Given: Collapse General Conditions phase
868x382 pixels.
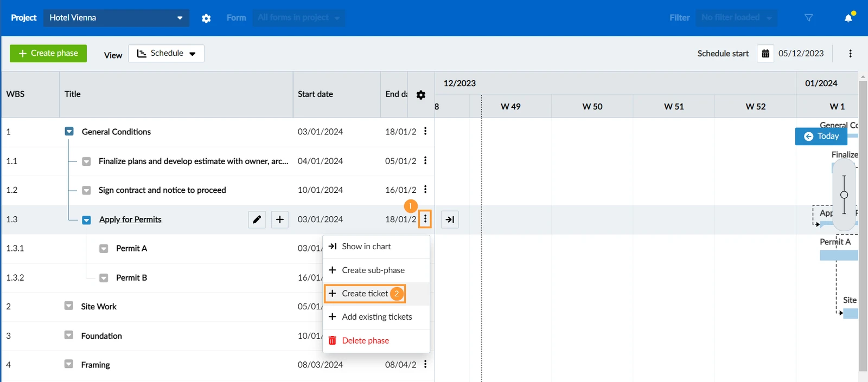Looking at the screenshot, I should coord(69,131).
